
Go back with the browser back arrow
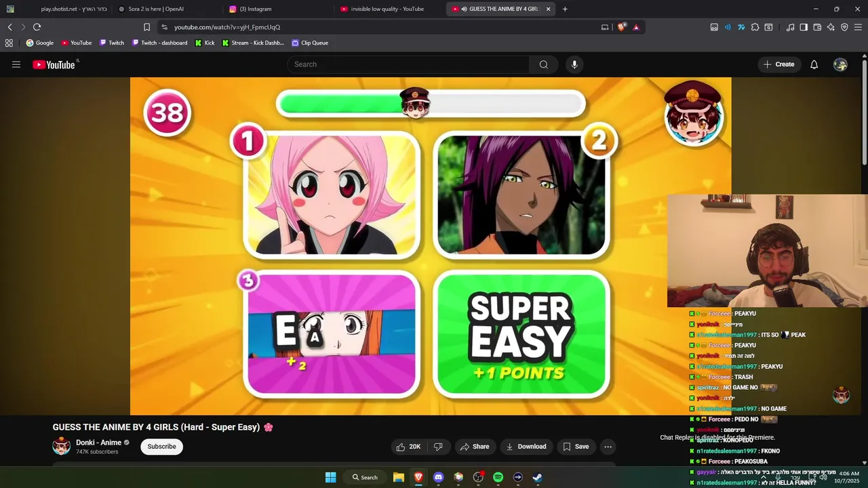pyautogui.click(x=10, y=27)
